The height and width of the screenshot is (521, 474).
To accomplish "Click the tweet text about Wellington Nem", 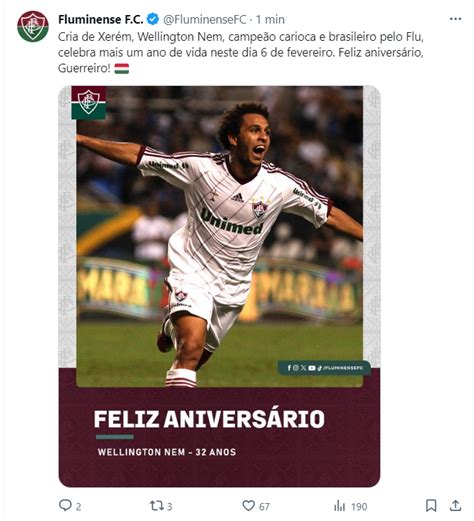I will click(241, 52).
